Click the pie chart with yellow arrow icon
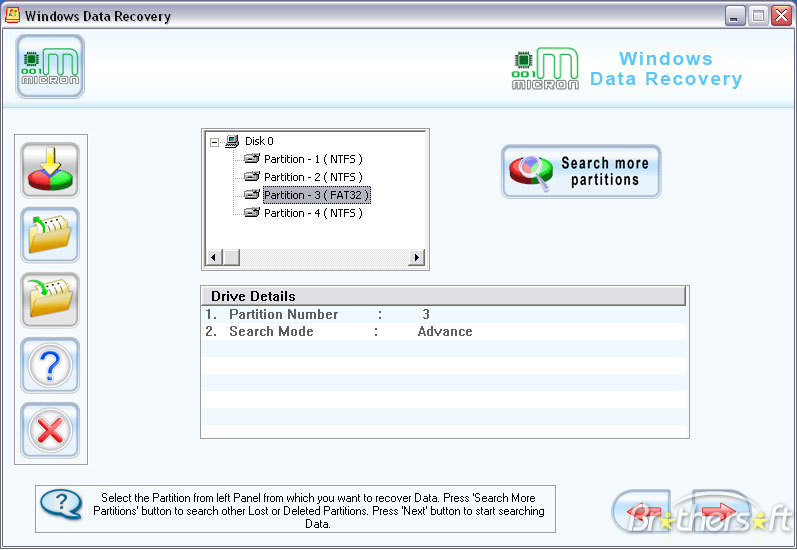This screenshot has height=550, width=797. tap(50, 170)
